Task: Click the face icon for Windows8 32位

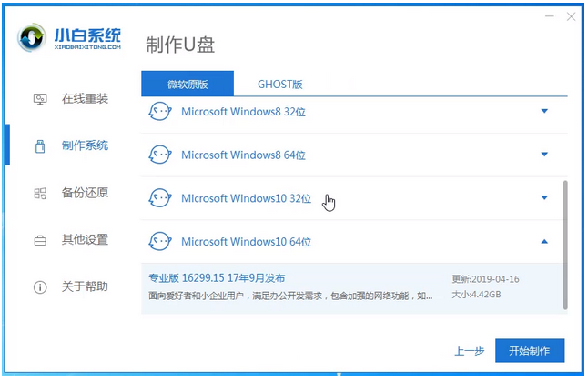Action: (x=159, y=111)
